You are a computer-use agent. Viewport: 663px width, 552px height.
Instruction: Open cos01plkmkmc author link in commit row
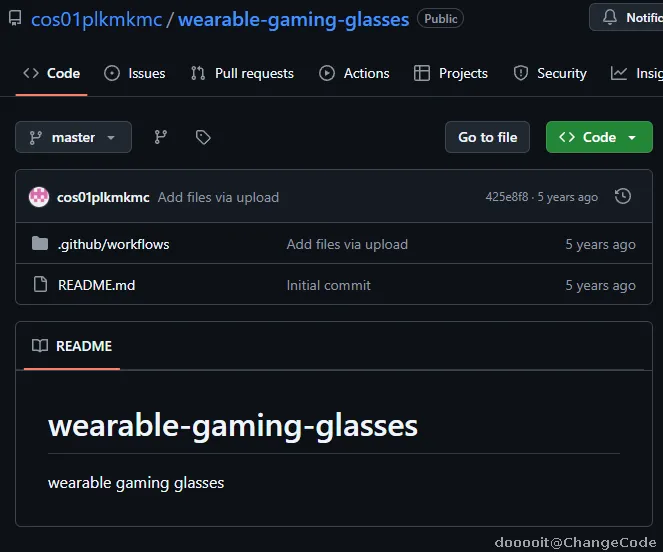[x=103, y=198]
